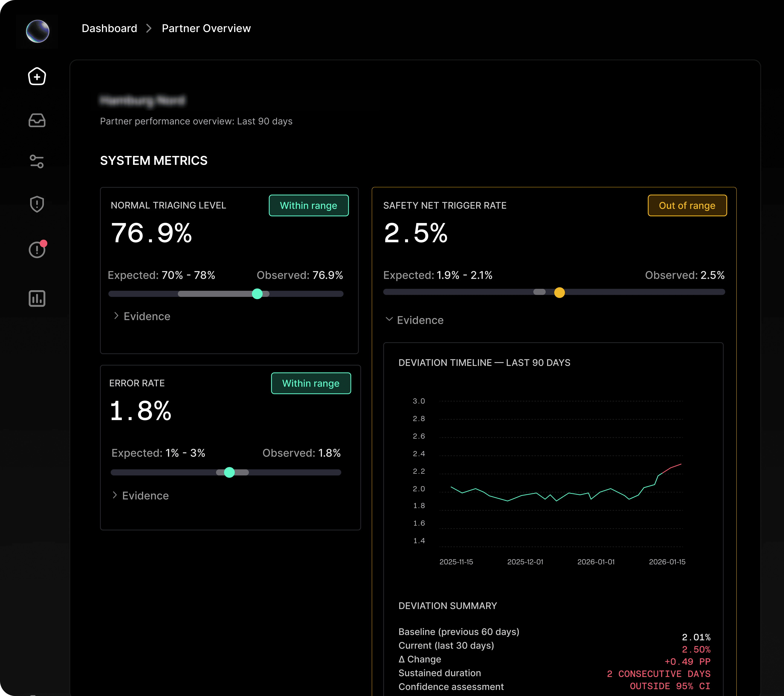The image size is (784, 696).
Task: Open the inbox tray sidebar icon
Action: click(37, 120)
